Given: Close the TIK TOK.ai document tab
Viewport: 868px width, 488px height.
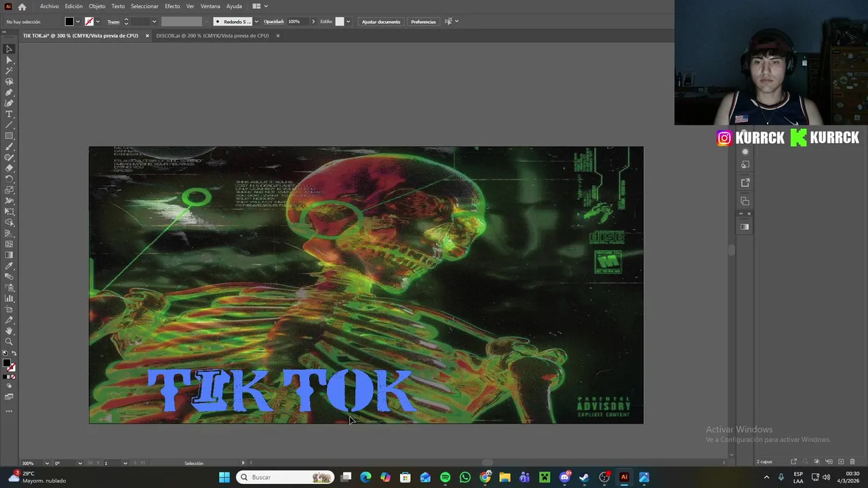Looking at the screenshot, I should [147, 36].
